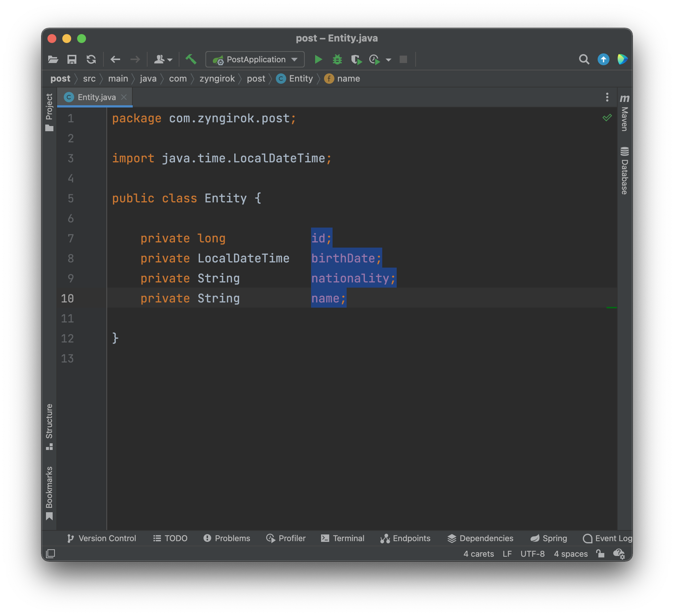Image resolution: width=674 pixels, height=616 pixels.
Task: Select the Entity.java editor tab
Action: [x=95, y=97]
